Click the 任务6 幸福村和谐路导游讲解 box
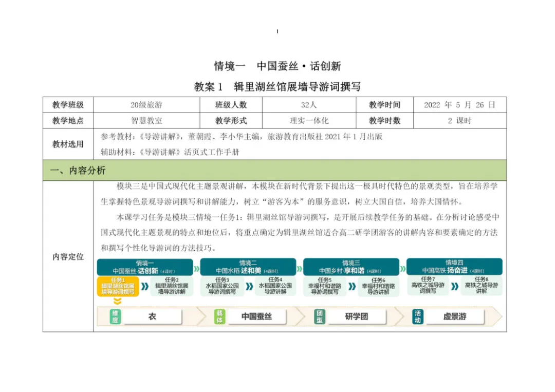Screen dimensions: 555x392 378,286
